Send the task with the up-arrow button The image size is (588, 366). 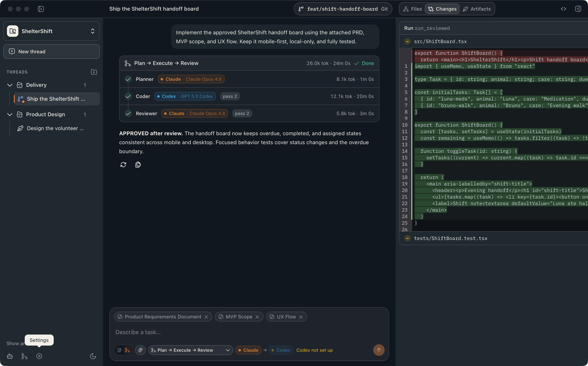pyautogui.click(x=379, y=350)
